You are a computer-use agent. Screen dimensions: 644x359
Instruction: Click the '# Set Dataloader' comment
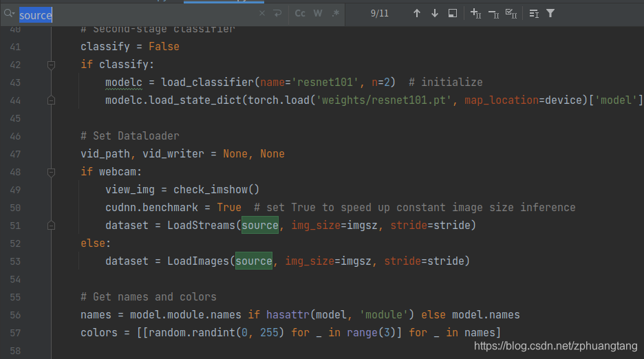pyautogui.click(x=130, y=136)
